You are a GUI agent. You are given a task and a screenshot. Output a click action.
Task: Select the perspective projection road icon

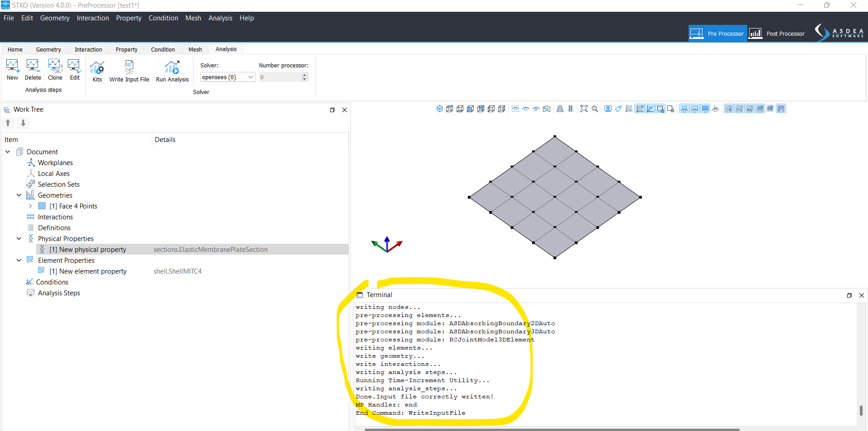tap(560, 109)
